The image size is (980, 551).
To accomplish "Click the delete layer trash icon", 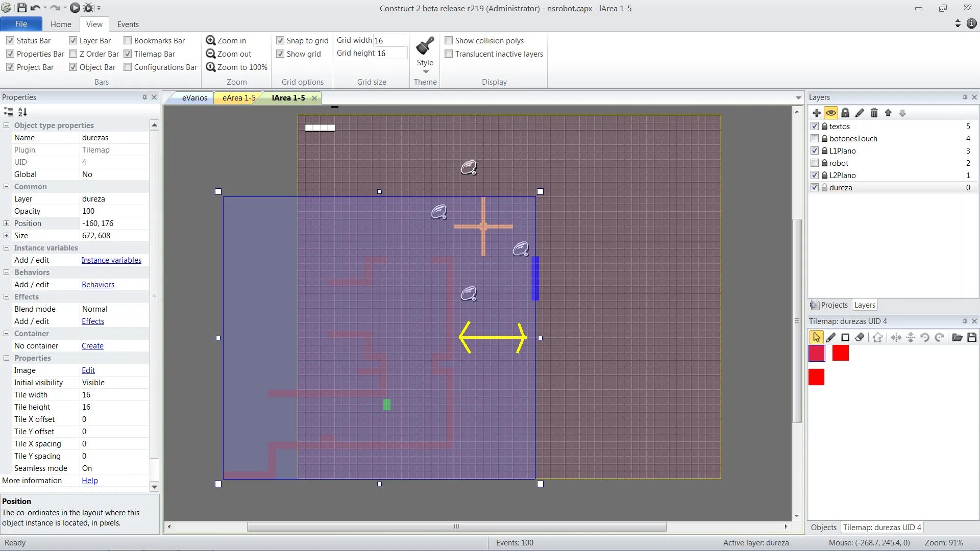I will point(874,113).
